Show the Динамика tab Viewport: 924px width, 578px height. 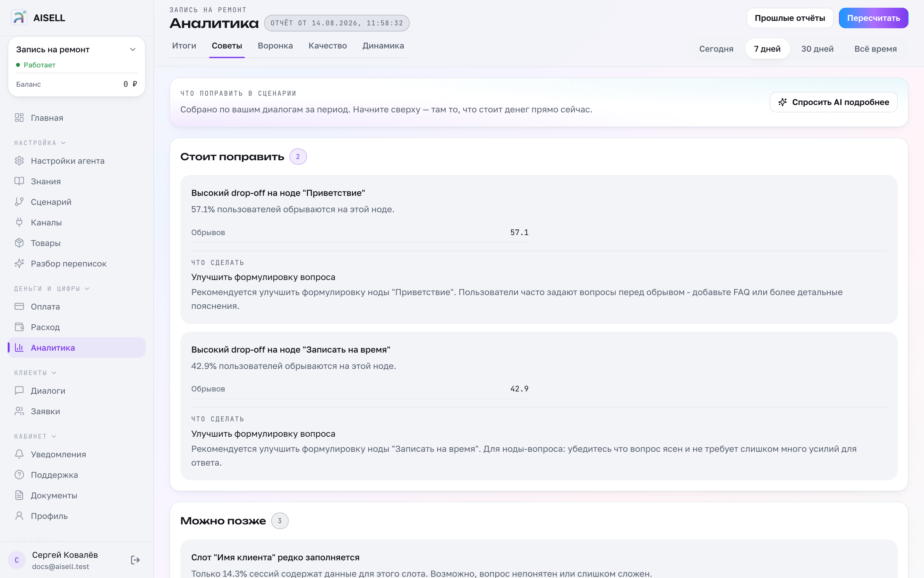[x=383, y=46]
